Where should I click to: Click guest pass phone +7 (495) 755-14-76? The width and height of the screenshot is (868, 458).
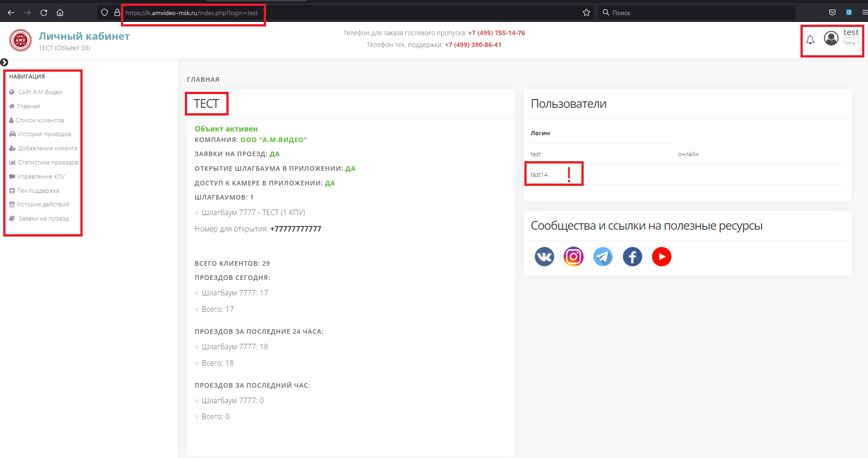pos(497,33)
